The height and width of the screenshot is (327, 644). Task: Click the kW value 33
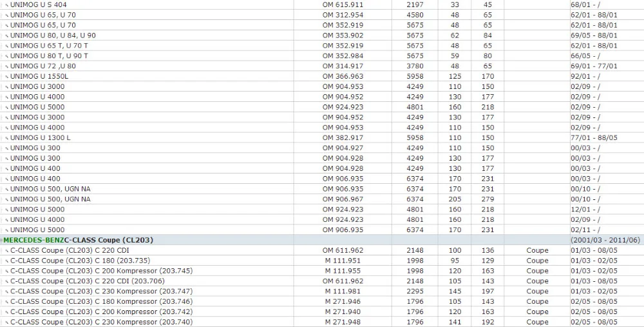click(x=455, y=5)
